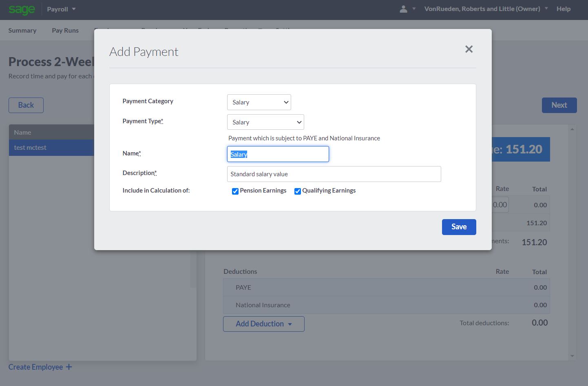Click the scroll up arrow in pay panel
Viewport: 588px width, 386px height.
572,129
